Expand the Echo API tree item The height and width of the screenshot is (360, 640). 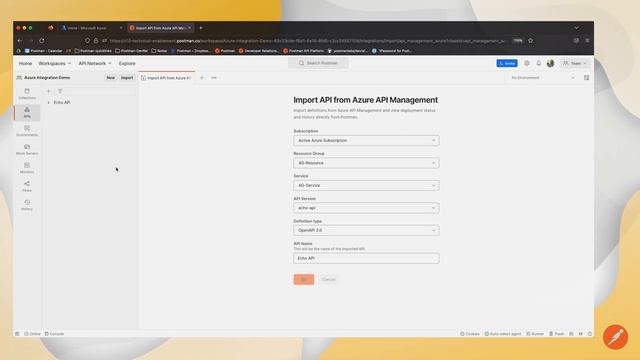click(49, 102)
